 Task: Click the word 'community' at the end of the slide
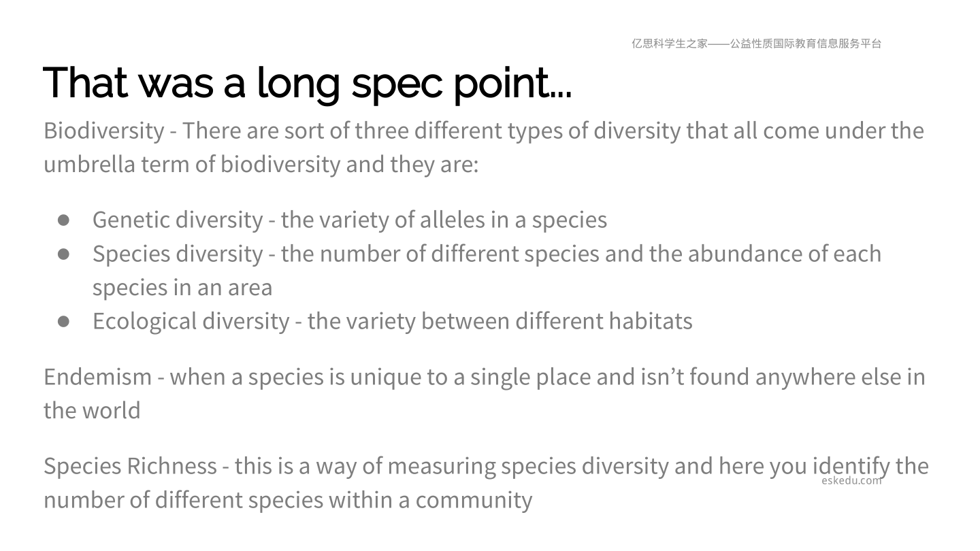(474, 501)
